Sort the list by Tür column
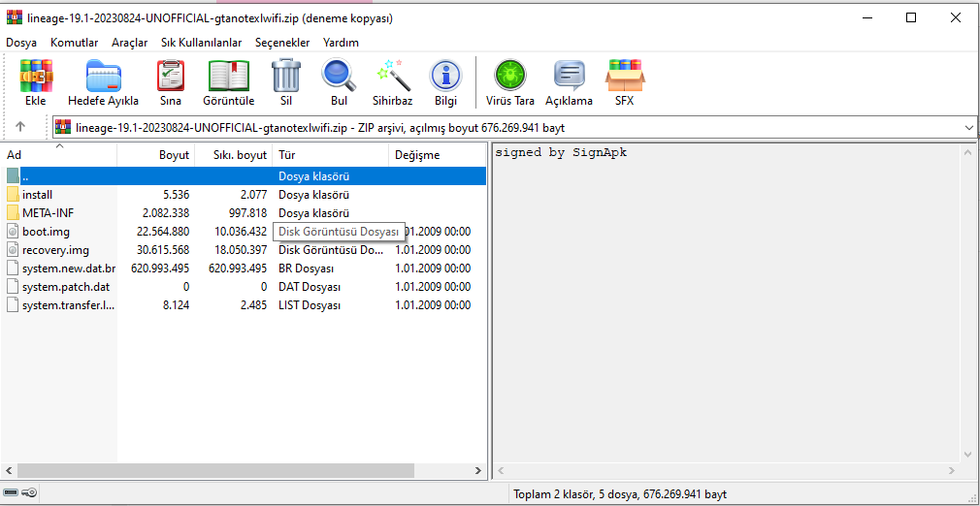Screen dimensions: 980x506 331,155
